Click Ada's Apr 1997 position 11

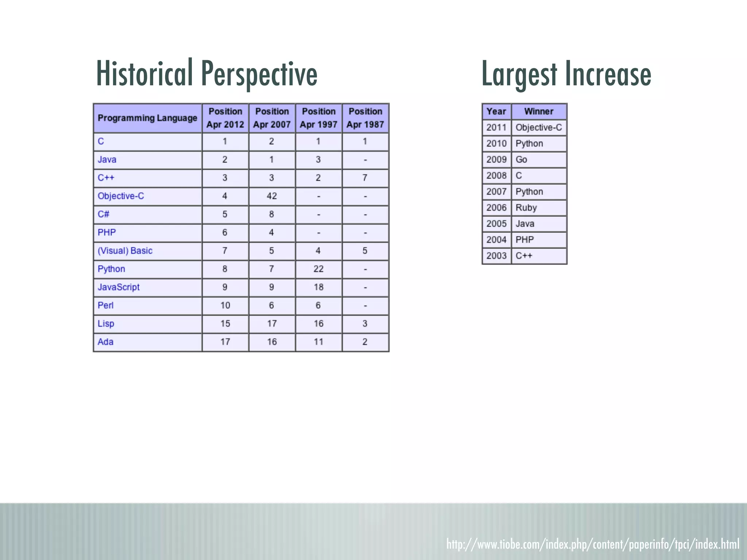pos(319,342)
